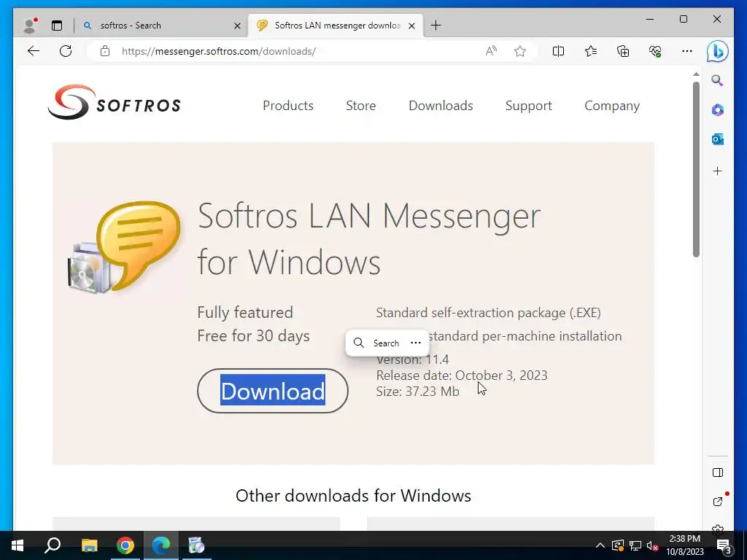Launch Google Chrome from taskbar

125,545
